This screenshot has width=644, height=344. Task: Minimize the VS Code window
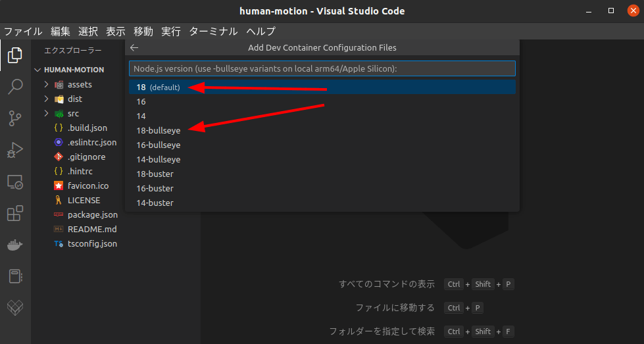pyautogui.click(x=589, y=11)
